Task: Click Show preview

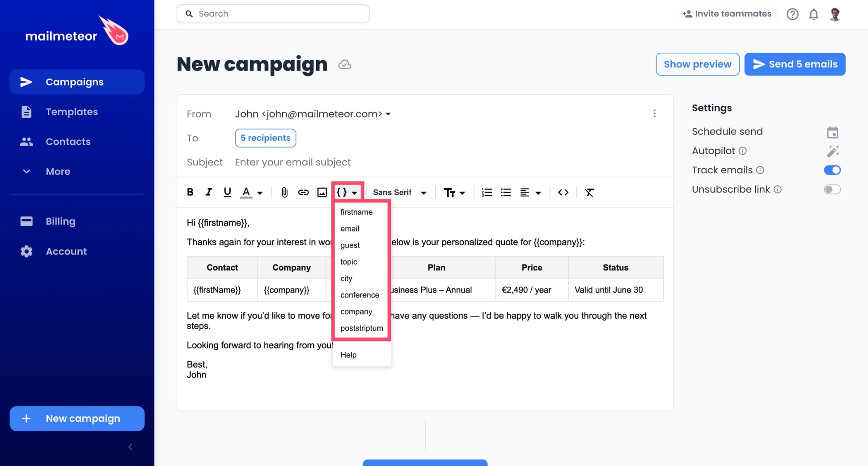Action: pyautogui.click(x=698, y=64)
